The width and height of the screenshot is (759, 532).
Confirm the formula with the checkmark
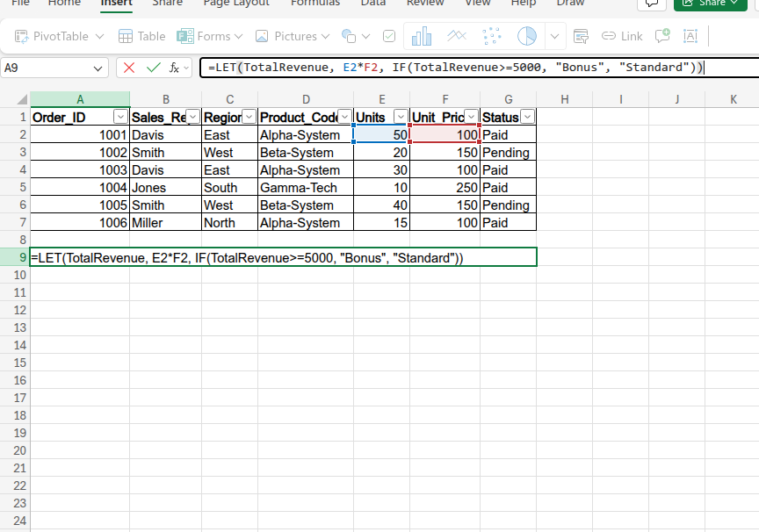coord(154,68)
